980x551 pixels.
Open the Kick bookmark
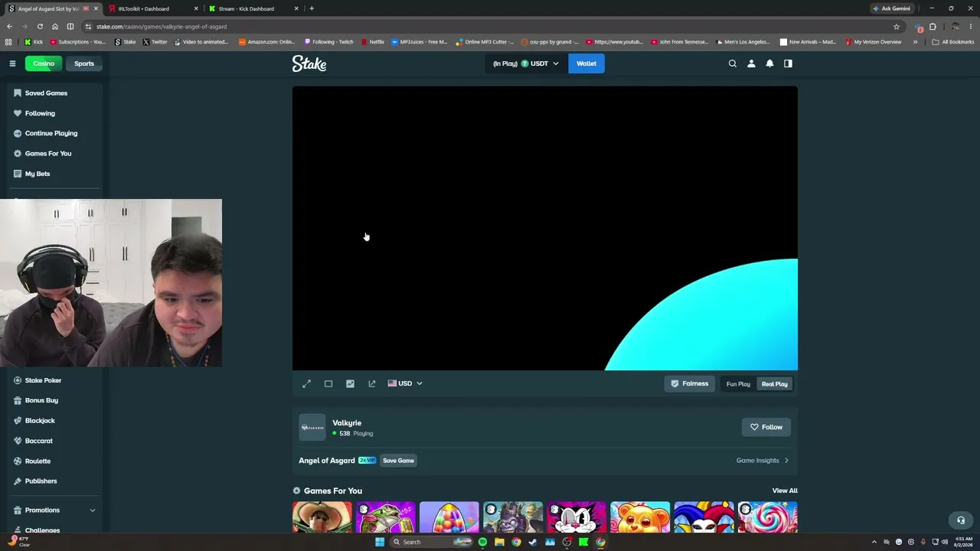pos(34,42)
